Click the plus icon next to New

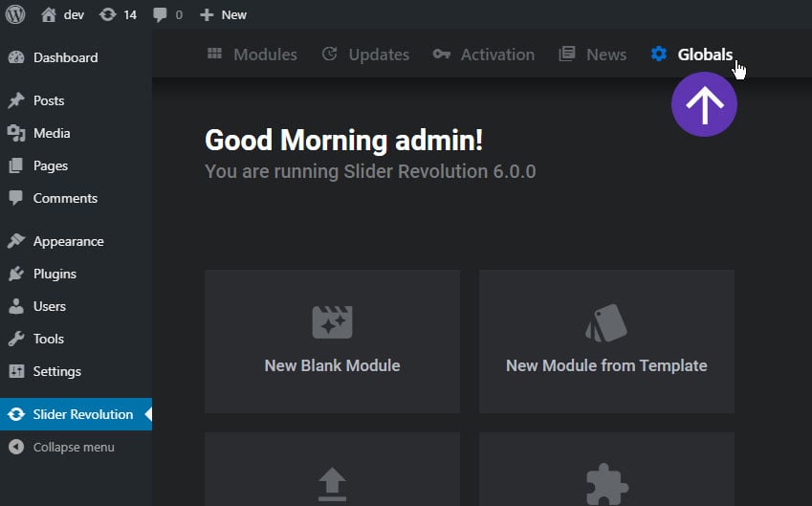(207, 15)
